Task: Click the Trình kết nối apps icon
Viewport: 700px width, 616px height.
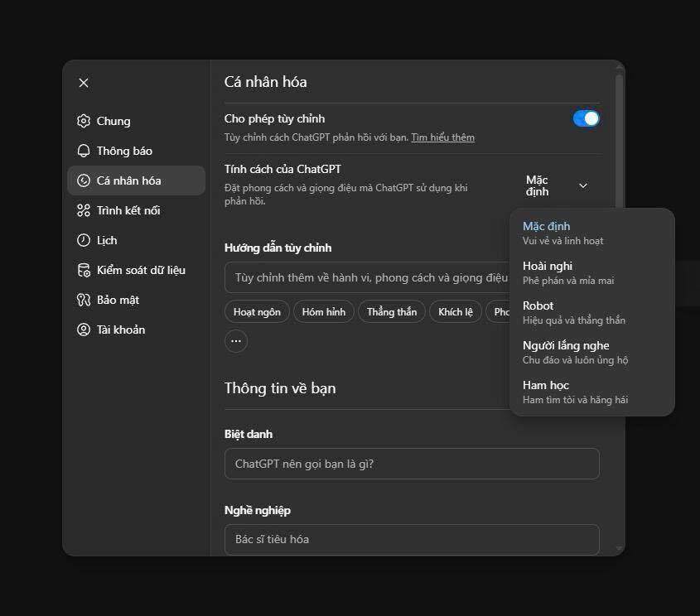Action: [x=83, y=210]
